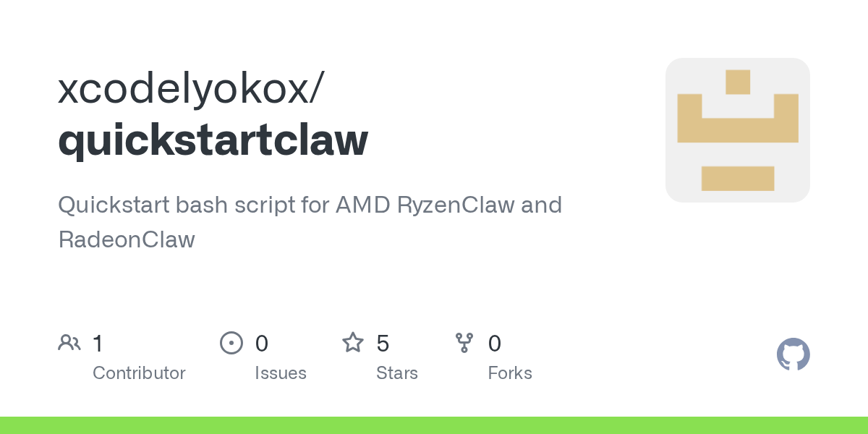
Task: Click the tan identicon avatar image
Action: click(737, 130)
